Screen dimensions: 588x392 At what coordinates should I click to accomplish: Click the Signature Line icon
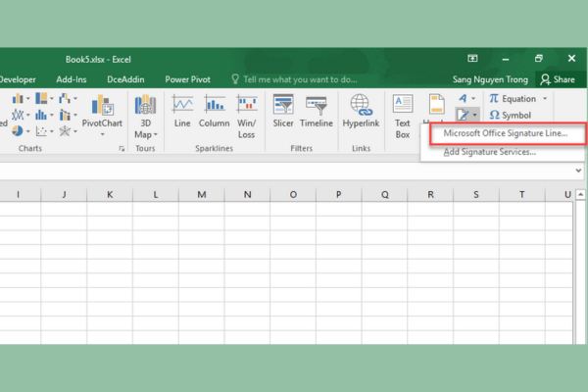tap(463, 115)
